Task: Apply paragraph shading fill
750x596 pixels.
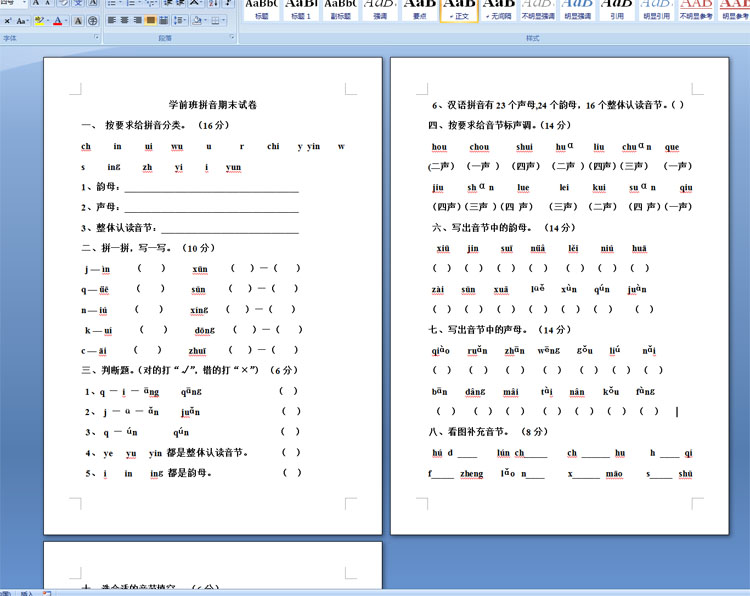Action: point(196,20)
